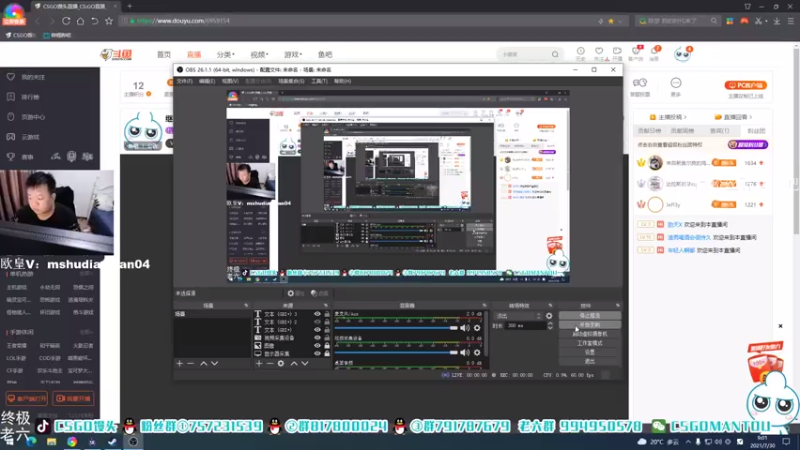Show 文本 (GDI+) 2 source eye
800x450 pixels.
[x=317, y=322]
